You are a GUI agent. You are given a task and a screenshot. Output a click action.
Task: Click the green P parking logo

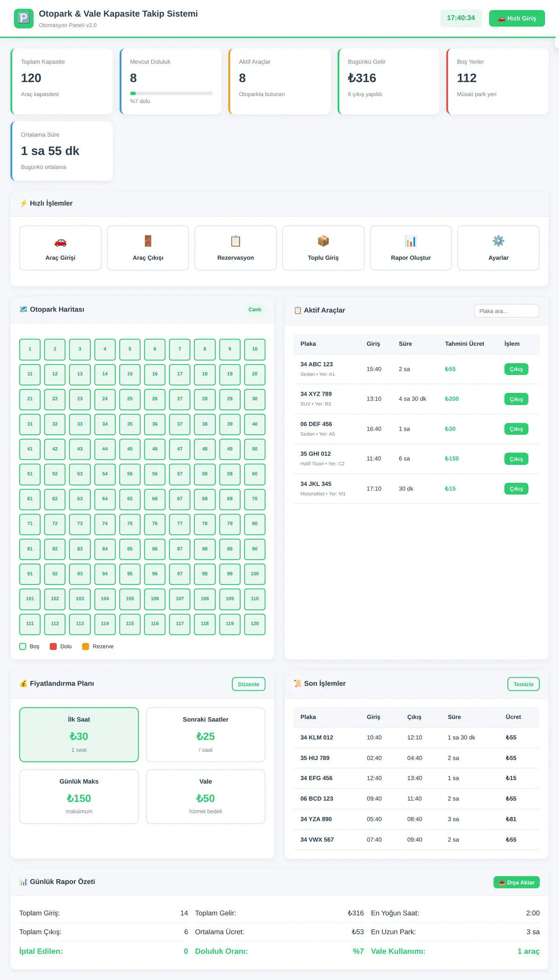24,18
